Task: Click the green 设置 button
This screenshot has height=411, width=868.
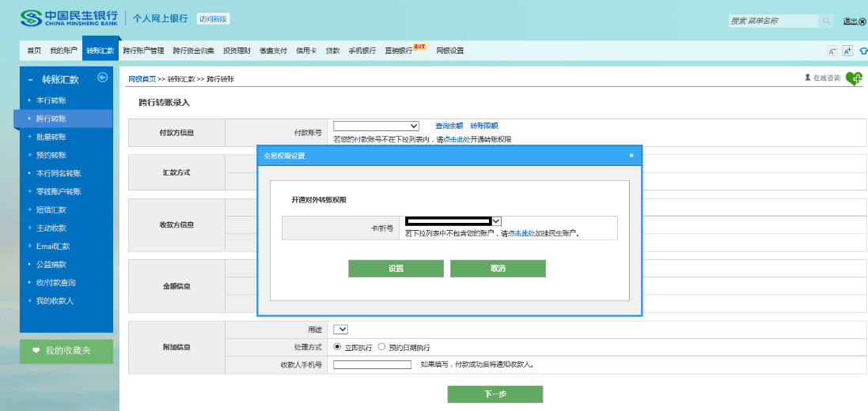Action: tap(396, 269)
